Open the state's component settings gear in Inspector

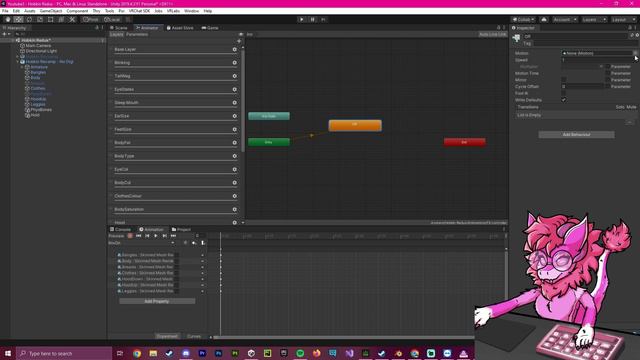click(x=637, y=36)
